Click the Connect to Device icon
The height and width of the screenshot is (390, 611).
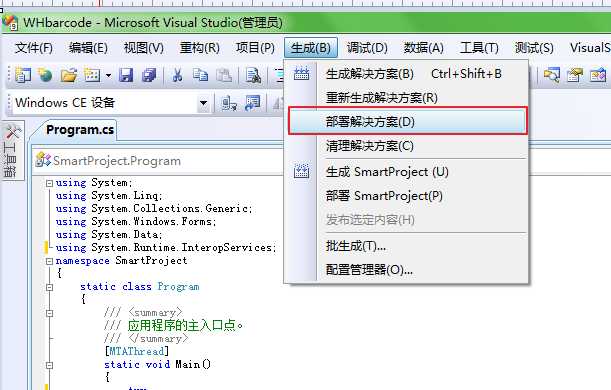coord(229,103)
